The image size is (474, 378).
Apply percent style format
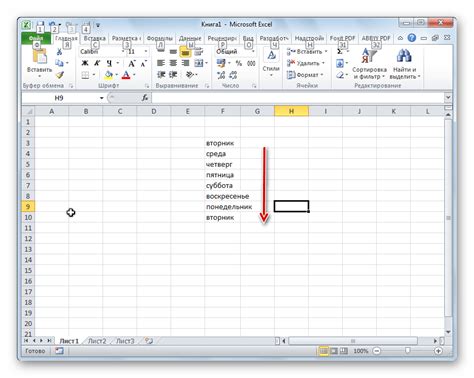(x=239, y=63)
